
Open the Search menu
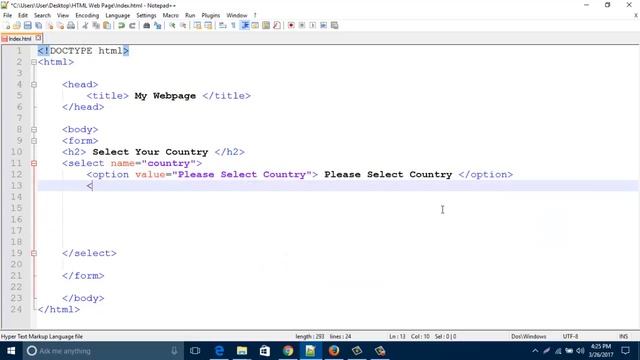42,15
